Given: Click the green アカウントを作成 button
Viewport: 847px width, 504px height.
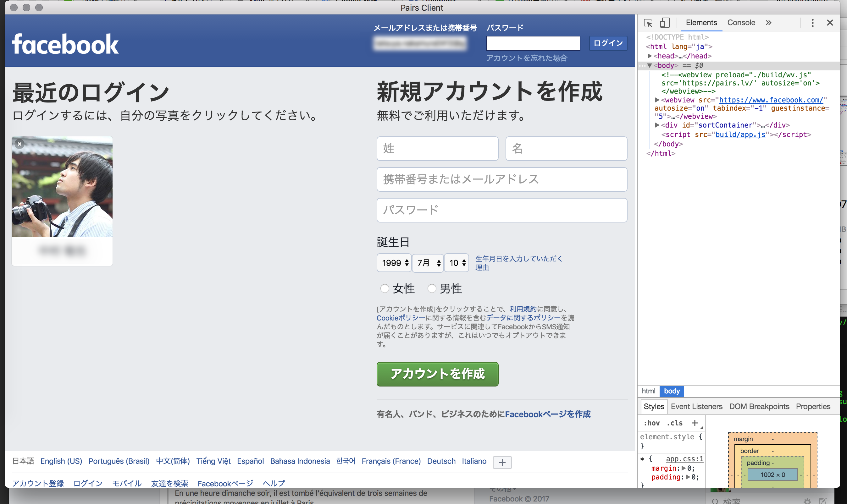Looking at the screenshot, I should tap(437, 374).
